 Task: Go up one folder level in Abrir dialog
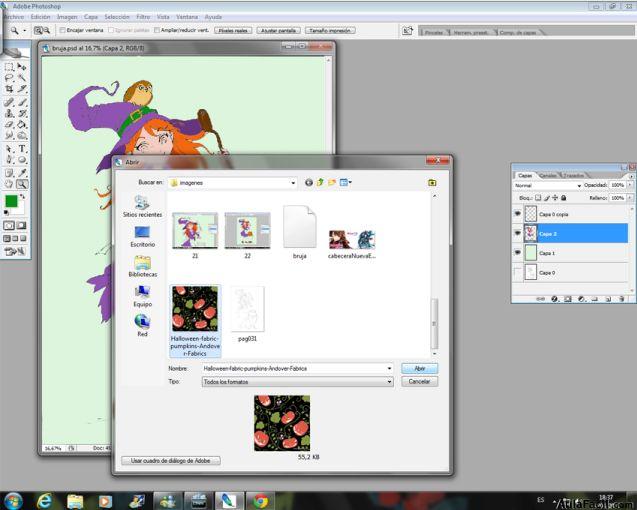click(x=321, y=182)
